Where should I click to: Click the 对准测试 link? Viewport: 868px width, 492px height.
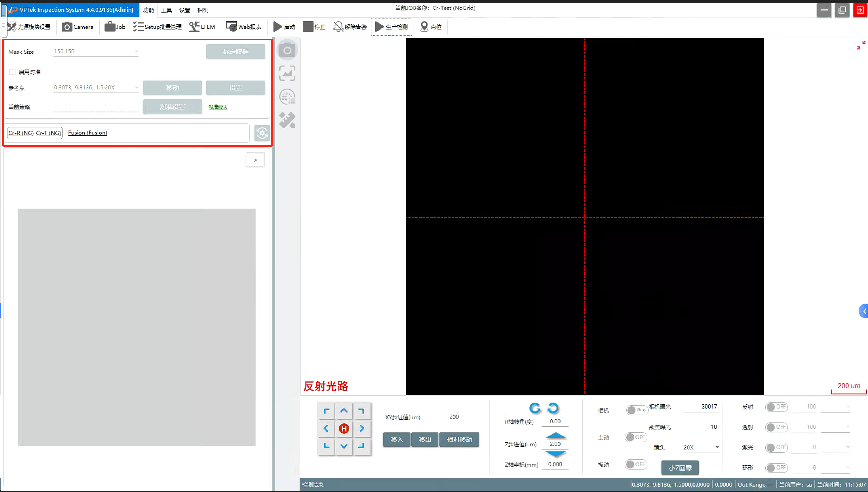(217, 107)
